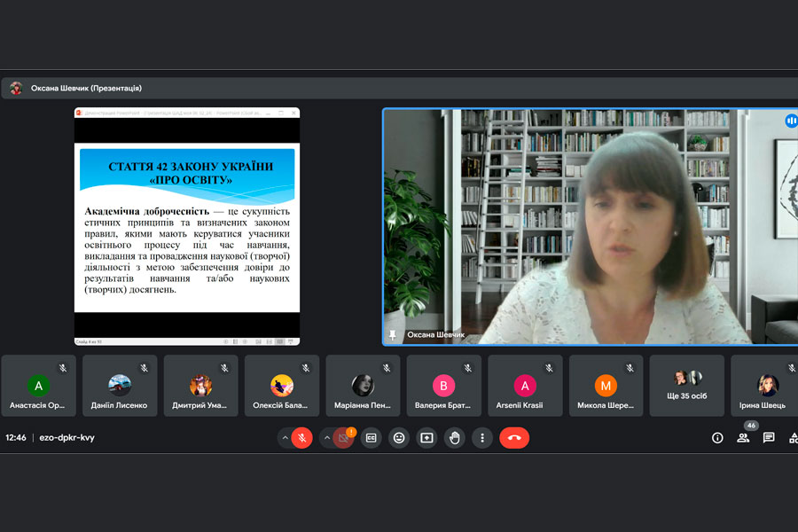Leave the call with red hang-up button
The width and height of the screenshot is (798, 532).
pyautogui.click(x=514, y=437)
